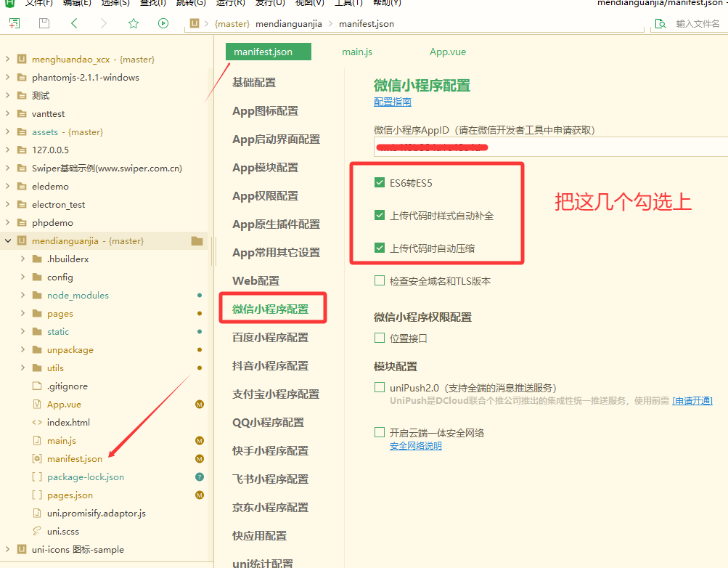The image size is (728, 568).
Task: Open the App图标配置 section
Action: pyautogui.click(x=265, y=111)
